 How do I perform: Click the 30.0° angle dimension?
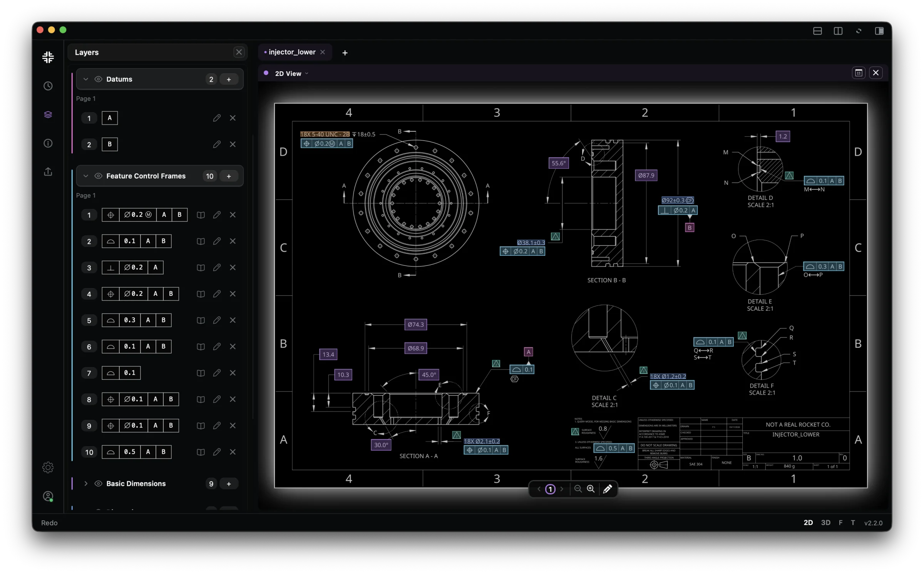point(381,445)
